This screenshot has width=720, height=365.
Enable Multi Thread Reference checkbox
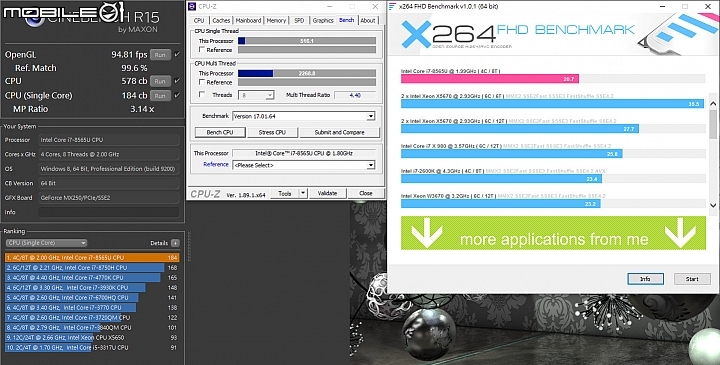202,82
